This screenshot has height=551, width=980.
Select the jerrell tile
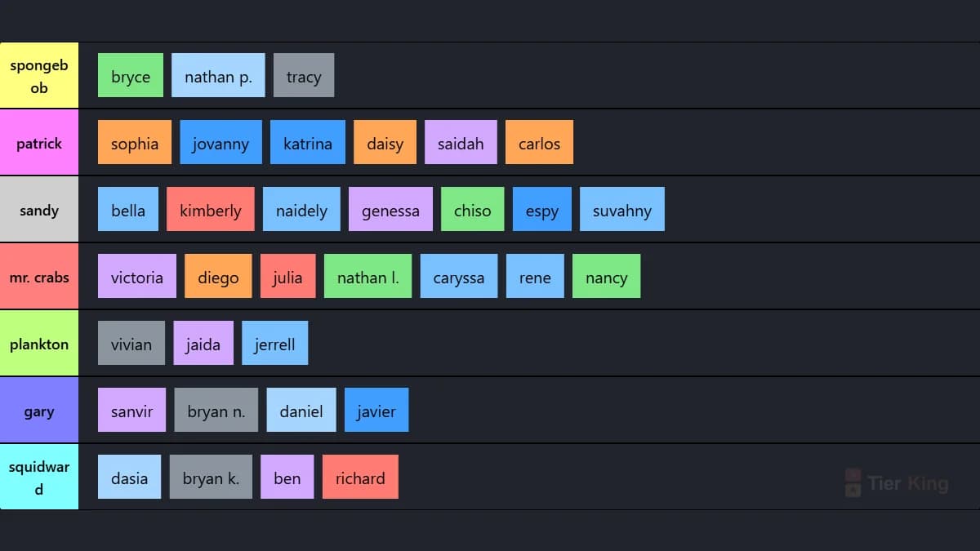(x=275, y=344)
